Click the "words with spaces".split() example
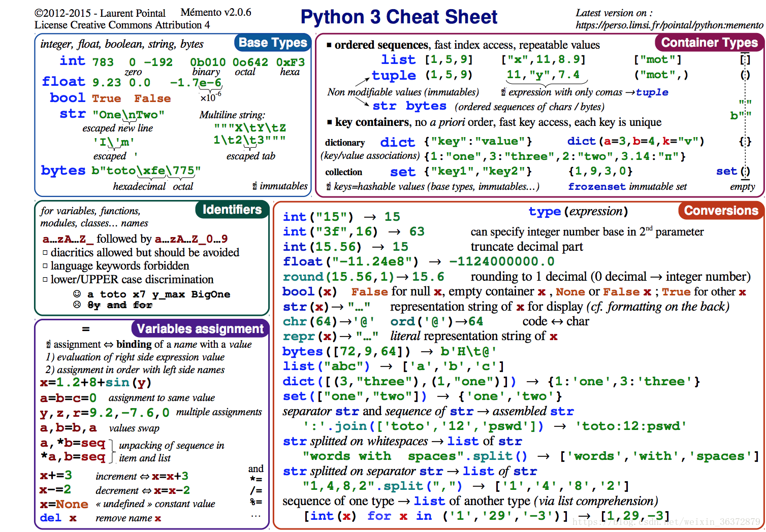This screenshot has height=532, width=766. (x=415, y=456)
